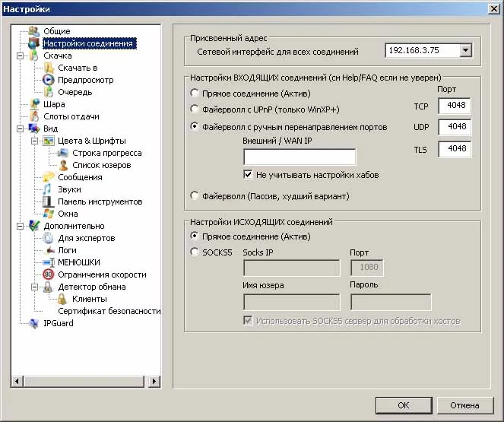Open the Сообщения settings page

point(80,177)
